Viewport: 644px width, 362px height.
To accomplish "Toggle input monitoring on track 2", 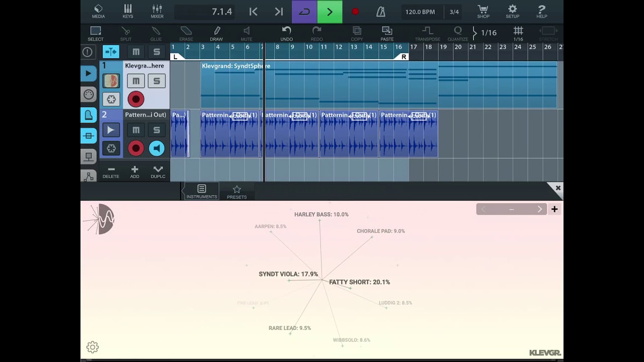I will pyautogui.click(x=156, y=148).
